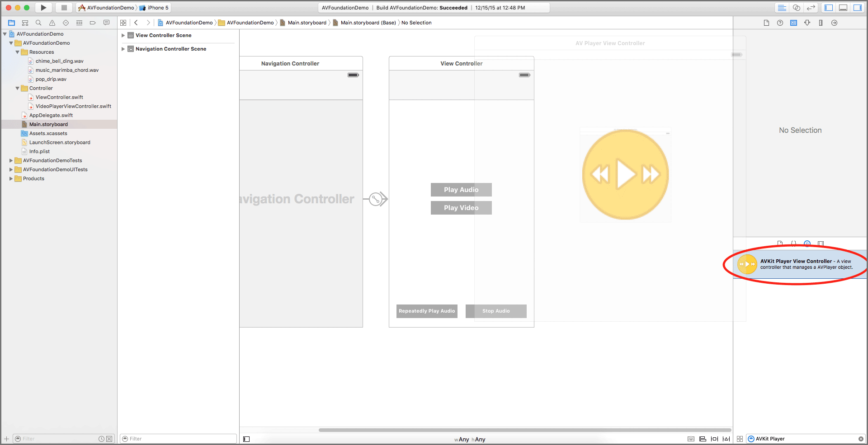Image resolution: width=868 pixels, height=445 pixels.
Task: Open VideoPlayerViewController.swift file
Action: (x=73, y=106)
